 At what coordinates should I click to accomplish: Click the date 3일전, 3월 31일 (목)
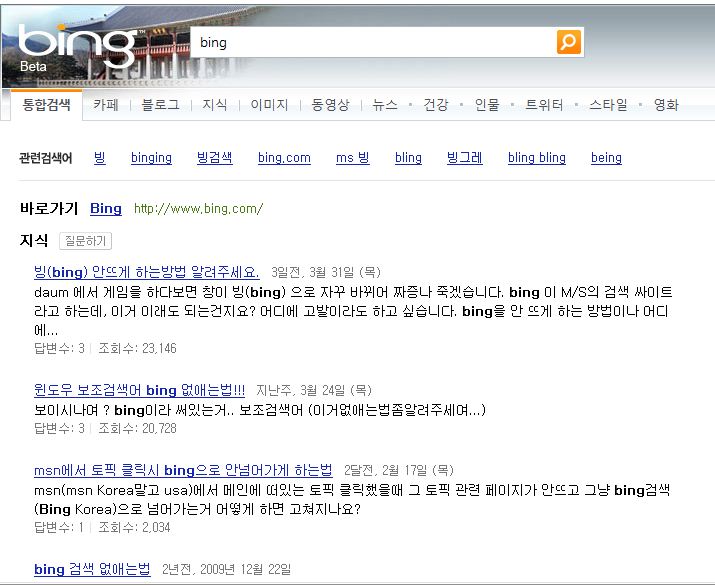pos(326,273)
